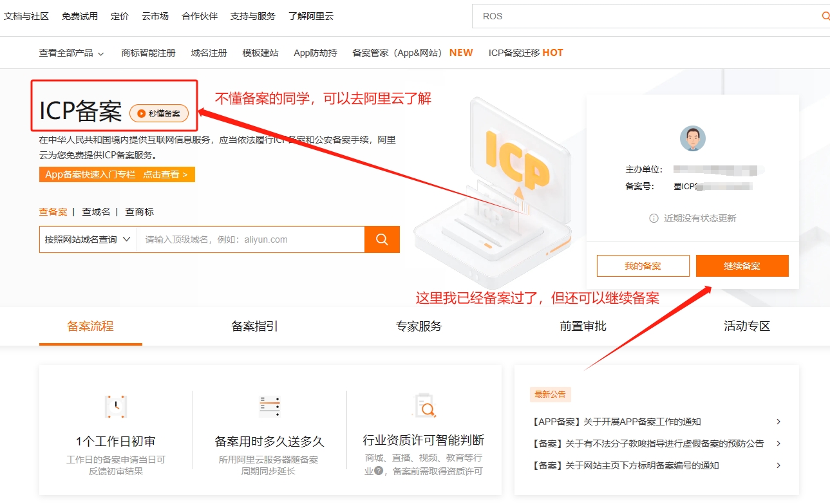Image resolution: width=830 pixels, height=504 pixels.
Task: Click 近期没有状态更新 status text
Action: coord(700,218)
